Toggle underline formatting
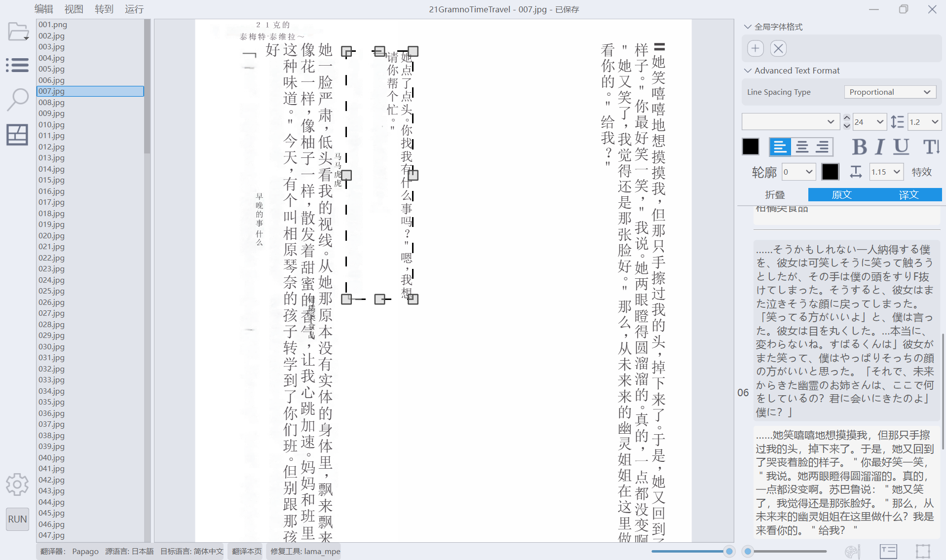946x560 pixels. click(x=901, y=147)
